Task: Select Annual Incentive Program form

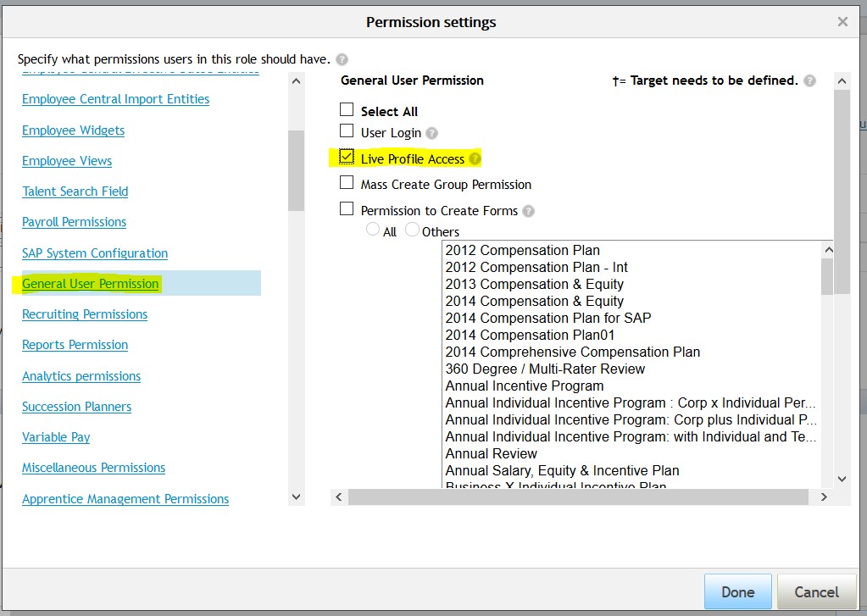Action: (x=524, y=386)
